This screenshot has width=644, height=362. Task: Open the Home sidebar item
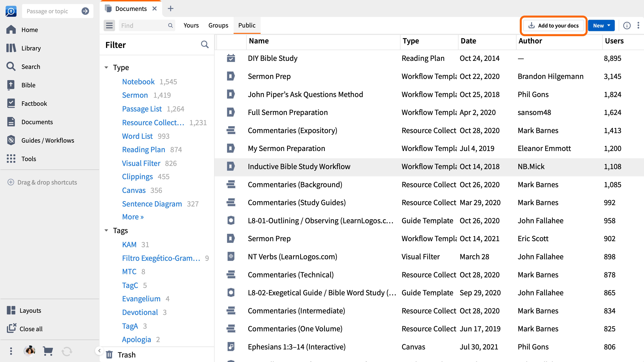(22, 30)
